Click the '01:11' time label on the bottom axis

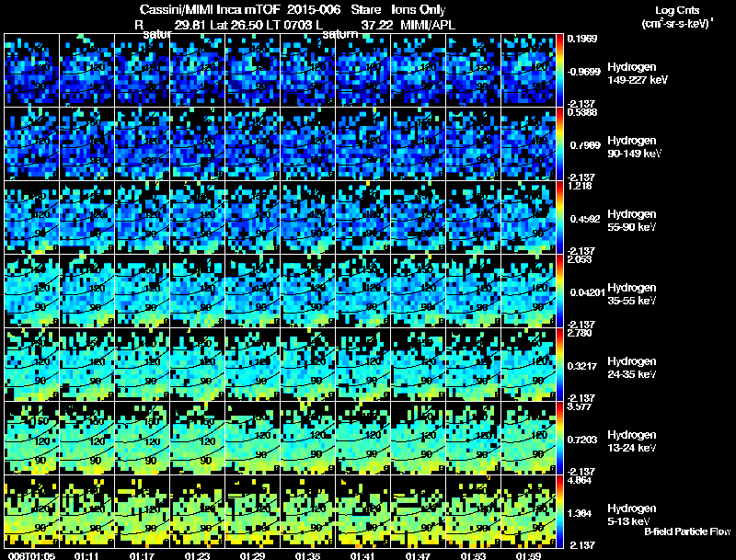pos(86,556)
